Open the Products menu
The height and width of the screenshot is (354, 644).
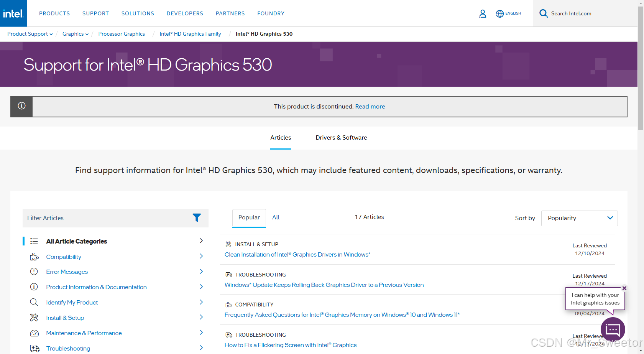54,13
